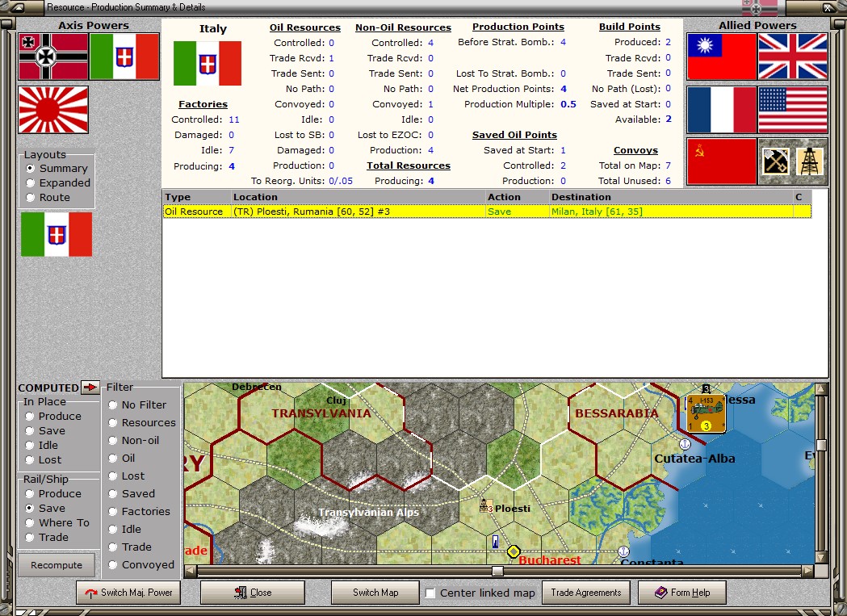Viewport: 847px width, 616px height.
Task: Sort by the Action column header
Action: point(517,197)
